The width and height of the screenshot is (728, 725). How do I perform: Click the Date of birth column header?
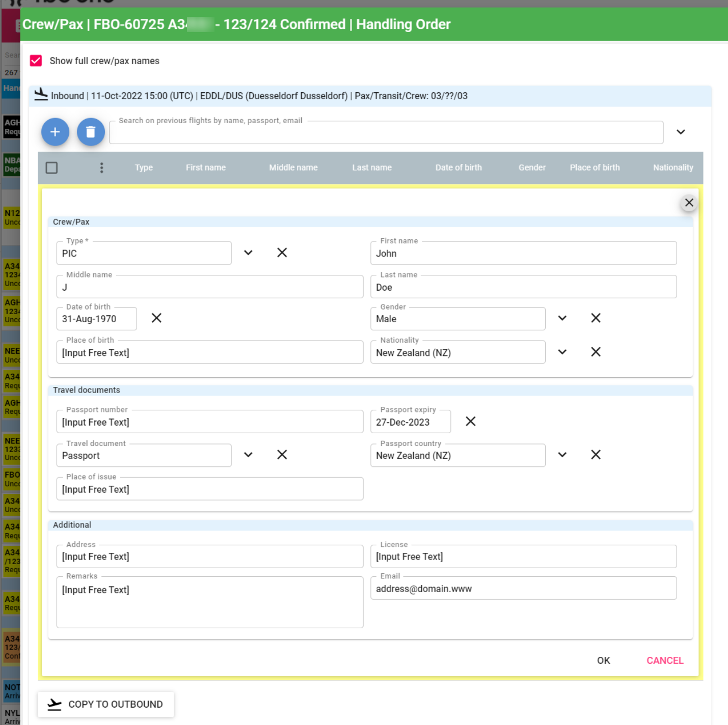click(x=459, y=168)
